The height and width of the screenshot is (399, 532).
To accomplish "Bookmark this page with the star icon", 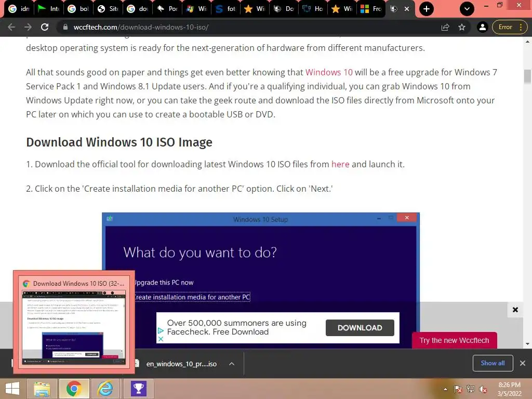I will click(x=462, y=27).
